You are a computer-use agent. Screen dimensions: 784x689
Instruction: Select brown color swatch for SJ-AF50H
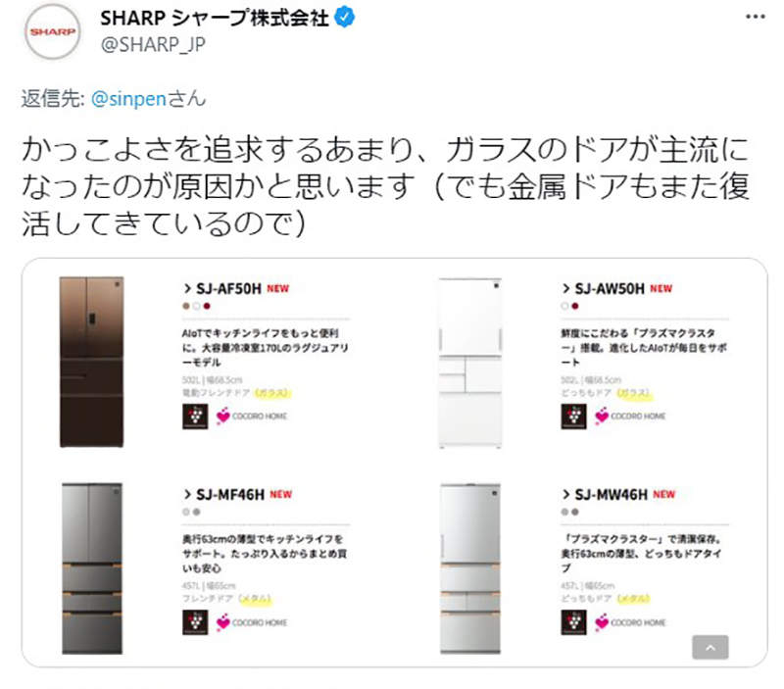point(186,306)
